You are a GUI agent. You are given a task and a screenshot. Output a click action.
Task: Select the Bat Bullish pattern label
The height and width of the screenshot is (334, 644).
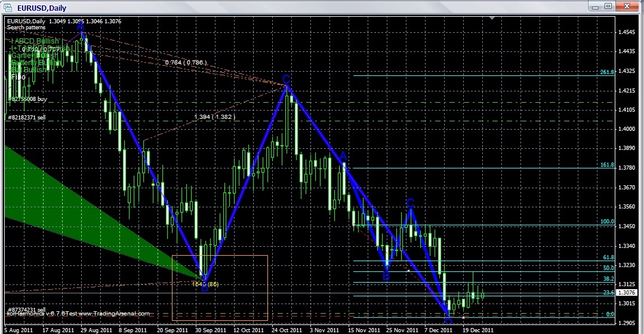pos(28,70)
